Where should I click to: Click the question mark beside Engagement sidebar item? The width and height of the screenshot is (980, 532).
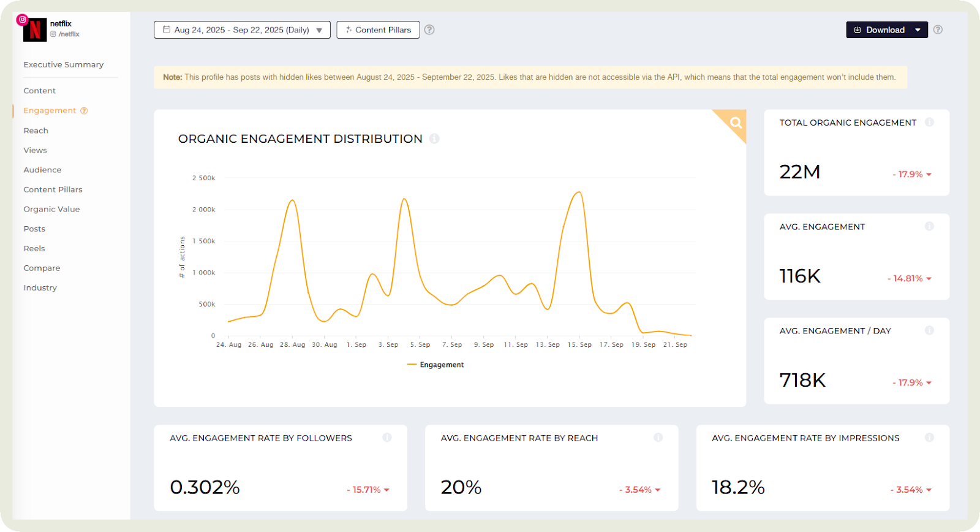[x=84, y=111]
